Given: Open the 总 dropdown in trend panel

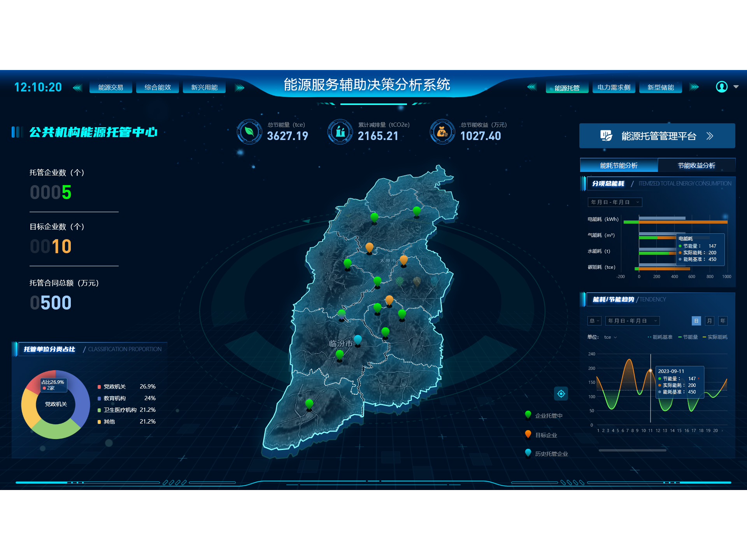Looking at the screenshot, I should [594, 321].
